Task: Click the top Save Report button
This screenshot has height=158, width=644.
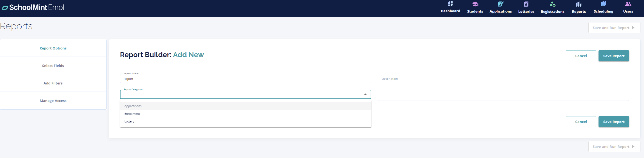Action: (x=614, y=56)
